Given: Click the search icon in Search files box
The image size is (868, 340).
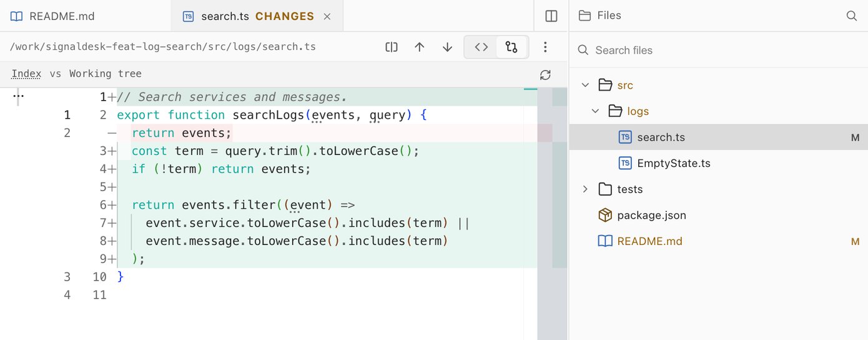Looking at the screenshot, I should tap(583, 50).
